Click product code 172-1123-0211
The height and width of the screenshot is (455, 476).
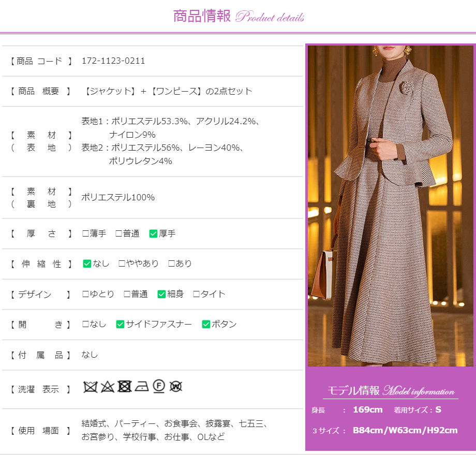pyautogui.click(x=113, y=61)
